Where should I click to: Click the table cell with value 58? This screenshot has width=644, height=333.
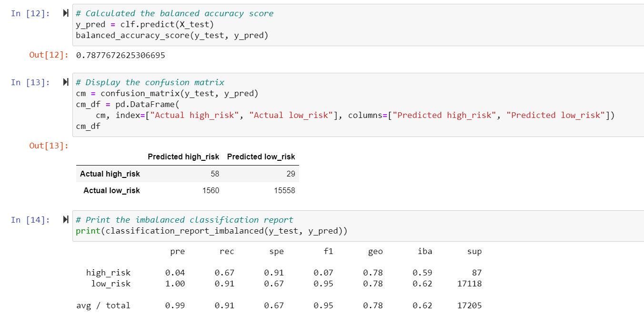[215, 174]
